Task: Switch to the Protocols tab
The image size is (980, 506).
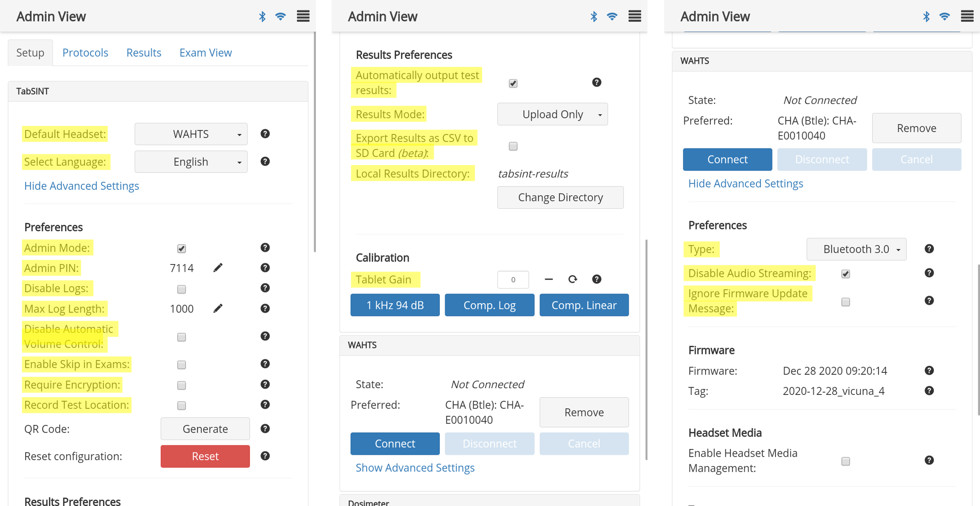Action: pyautogui.click(x=85, y=53)
